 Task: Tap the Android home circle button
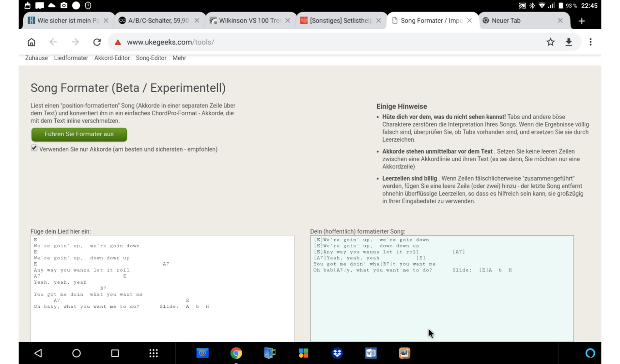[77, 353]
